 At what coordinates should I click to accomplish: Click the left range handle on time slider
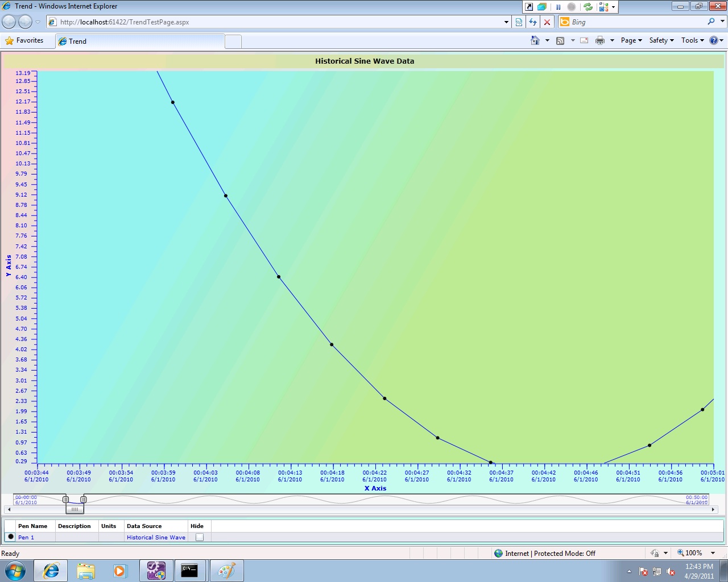65,499
